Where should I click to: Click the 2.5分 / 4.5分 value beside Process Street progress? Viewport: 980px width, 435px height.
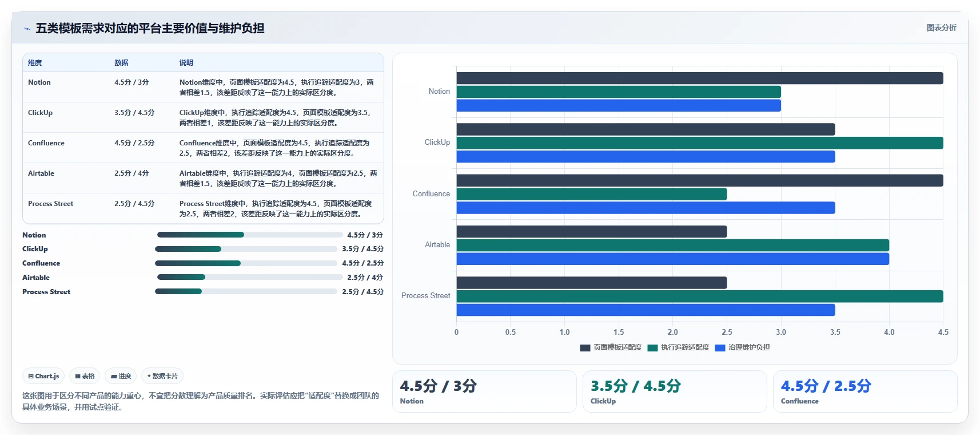(363, 292)
